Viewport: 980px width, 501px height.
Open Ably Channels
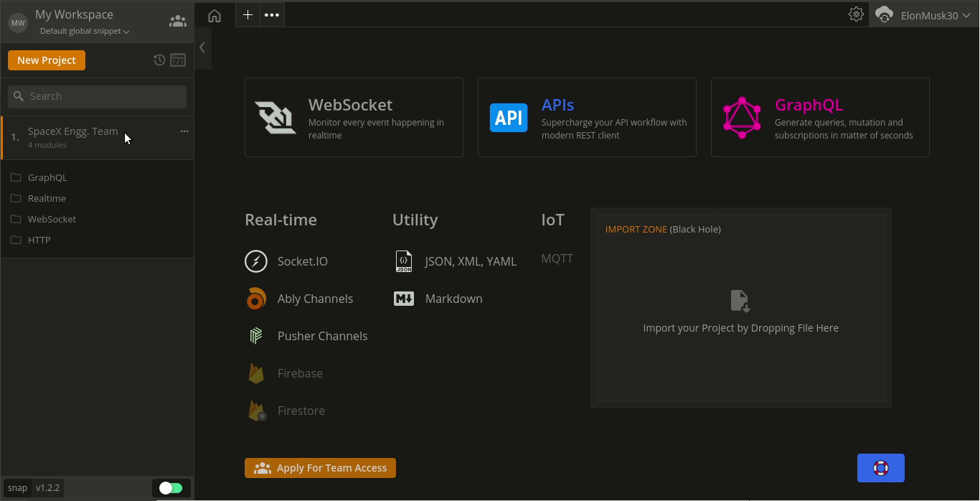click(315, 299)
